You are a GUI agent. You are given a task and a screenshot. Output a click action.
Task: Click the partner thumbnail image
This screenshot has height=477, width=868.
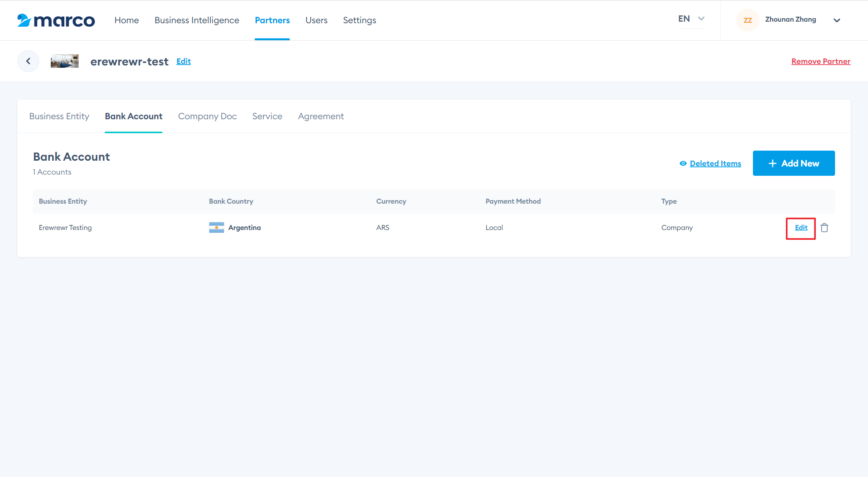[x=65, y=61]
